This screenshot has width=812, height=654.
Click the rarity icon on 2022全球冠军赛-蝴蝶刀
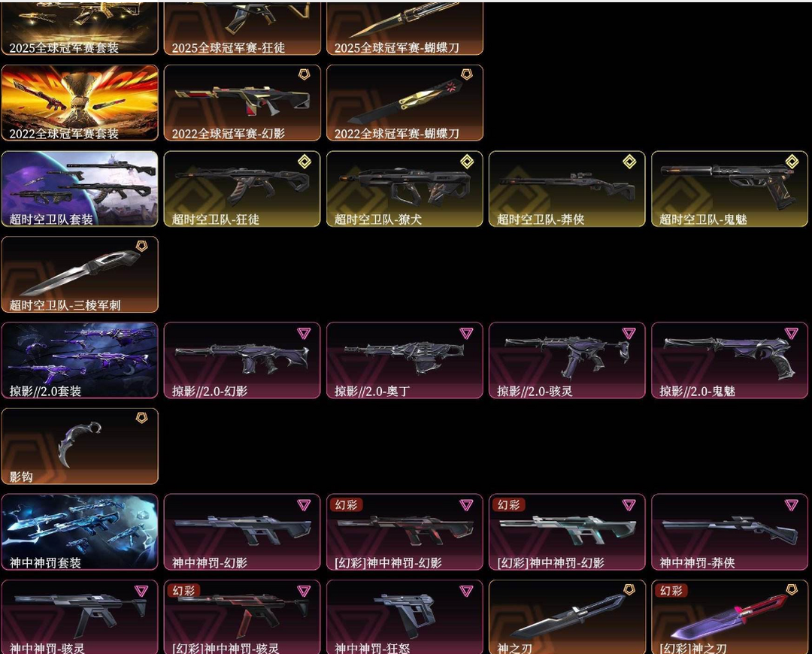[467, 74]
